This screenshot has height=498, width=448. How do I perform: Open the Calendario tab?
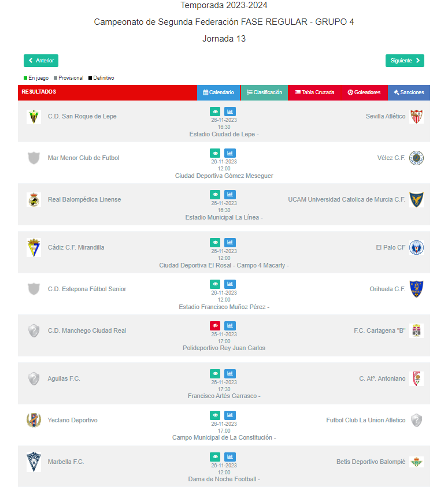pos(219,92)
